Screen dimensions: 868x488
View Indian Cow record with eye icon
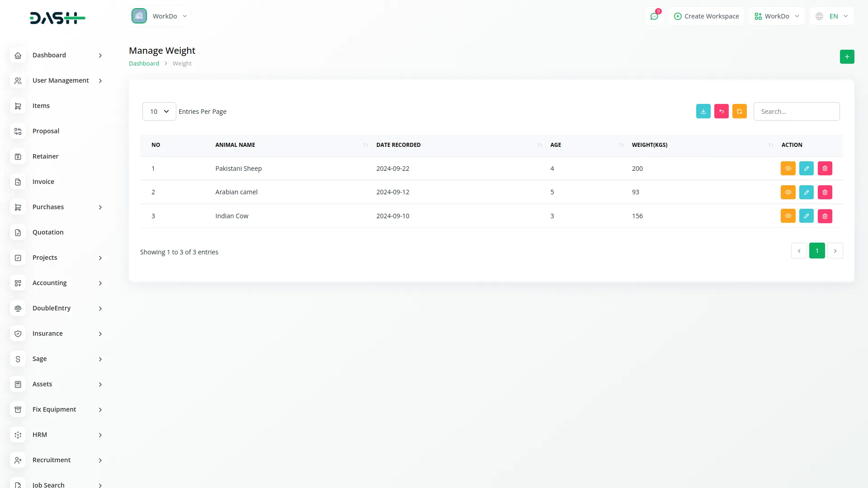click(x=788, y=216)
